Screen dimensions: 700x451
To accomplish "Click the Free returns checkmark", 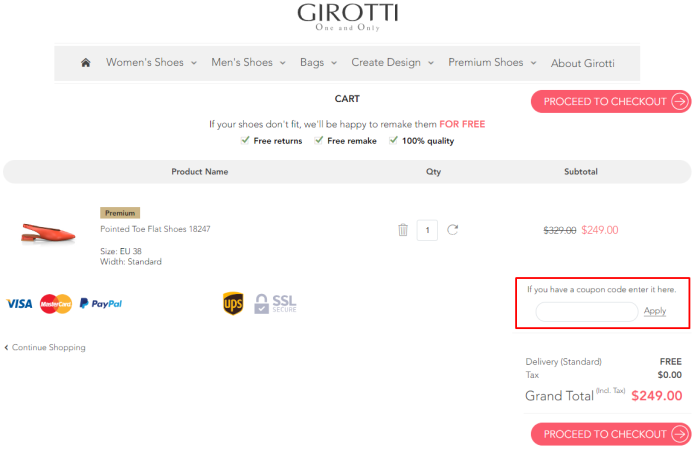I will pyautogui.click(x=245, y=140).
